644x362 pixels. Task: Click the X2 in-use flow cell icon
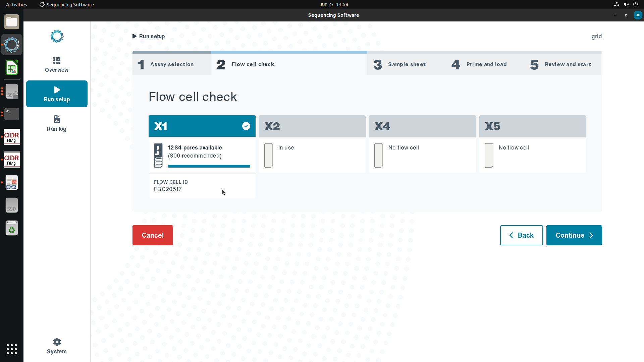click(x=268, y=156)
